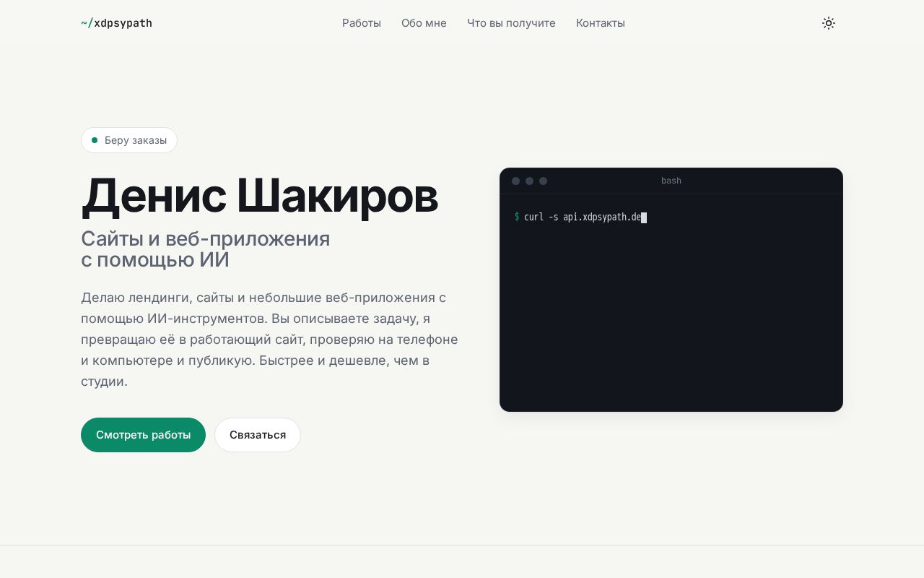Open the Обо мне nav item
924x578 pixels.
(x=424, y=23)
